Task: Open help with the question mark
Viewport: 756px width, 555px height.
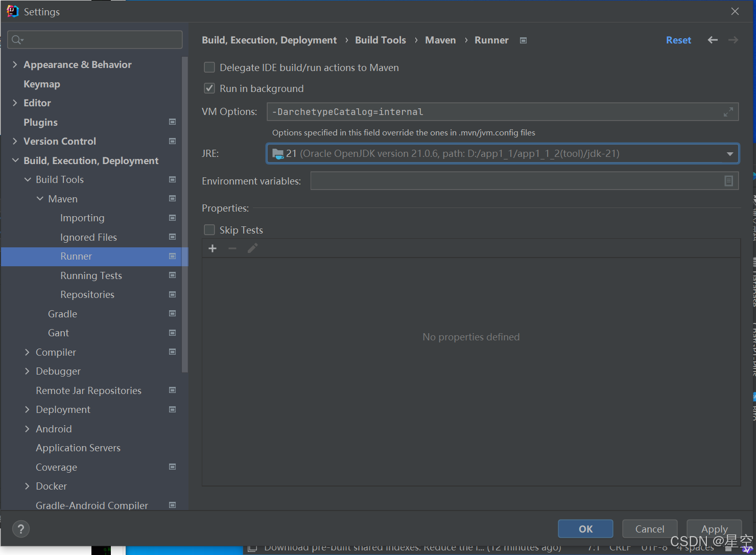Action: click(21, 529)
